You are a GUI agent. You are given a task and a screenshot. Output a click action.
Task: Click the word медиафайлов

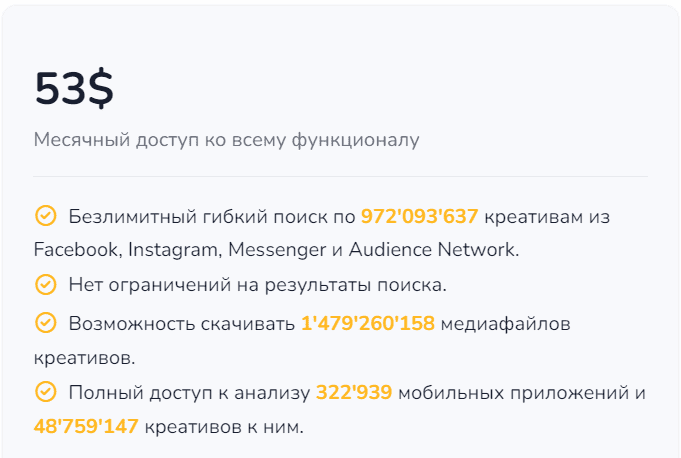click(x=506, y=324)
